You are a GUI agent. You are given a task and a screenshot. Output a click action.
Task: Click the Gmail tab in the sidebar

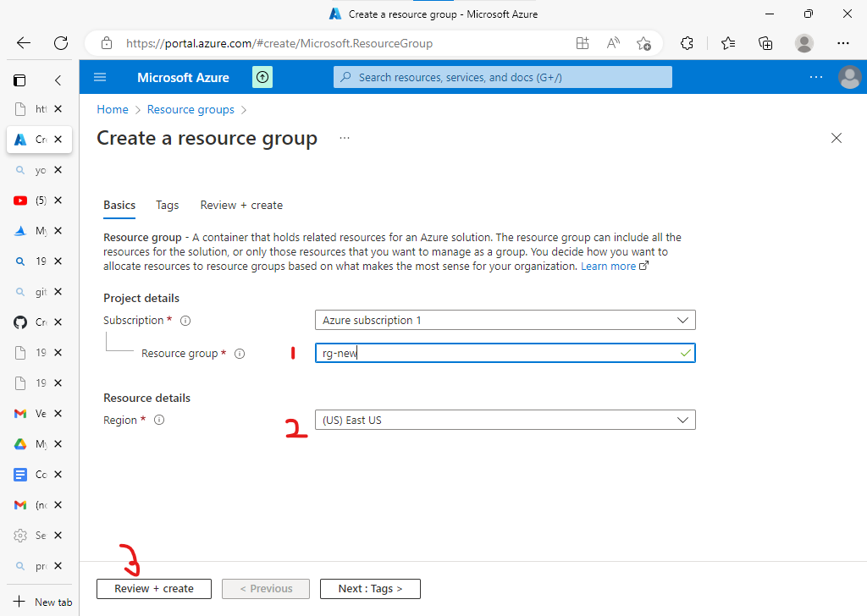click(x=20, y=413)
